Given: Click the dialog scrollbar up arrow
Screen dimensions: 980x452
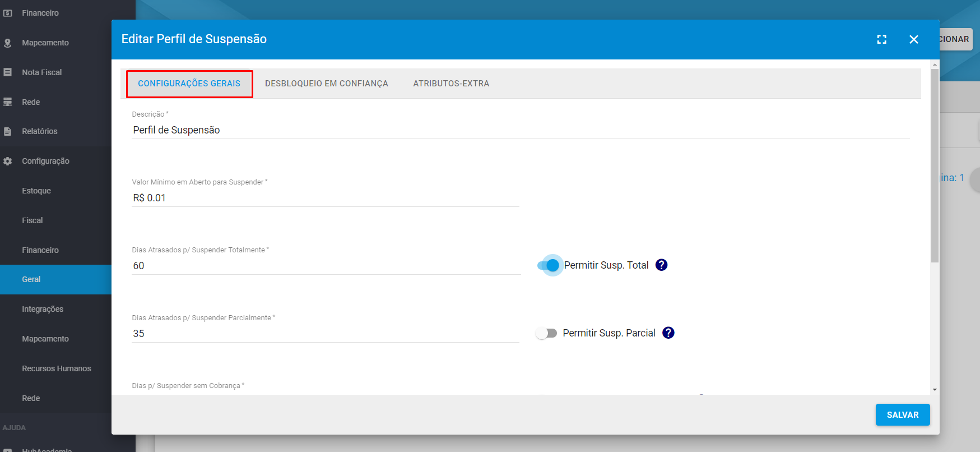Looking at the screenshot, I should click(x=935, y=64).
